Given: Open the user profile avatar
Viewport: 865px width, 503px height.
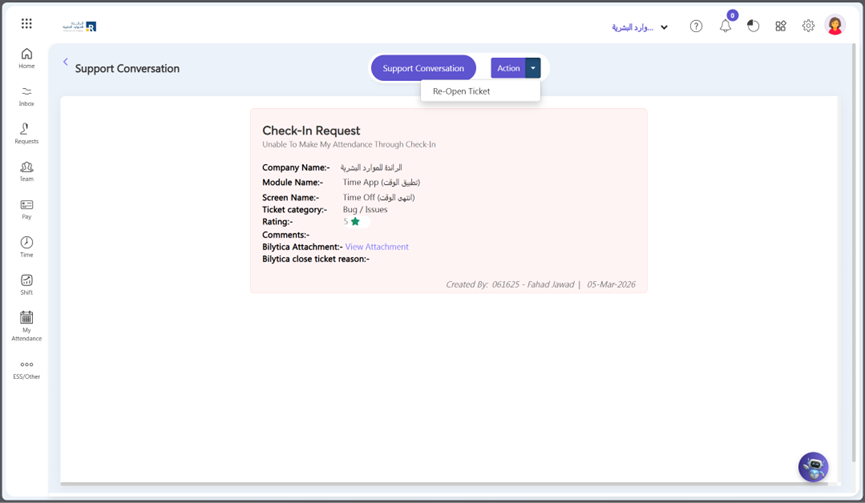Looking at the screenshot, I should pyautogui.click(x=835, y=26).
